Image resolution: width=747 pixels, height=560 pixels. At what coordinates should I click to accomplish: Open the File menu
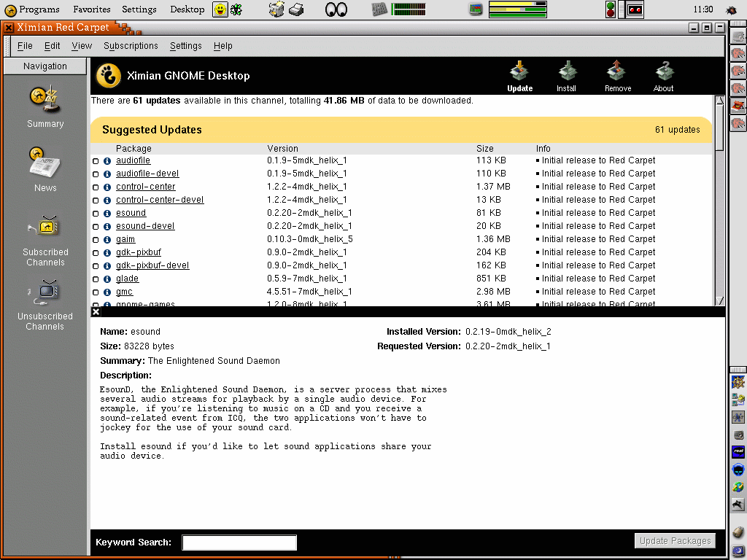click(25, 46)
